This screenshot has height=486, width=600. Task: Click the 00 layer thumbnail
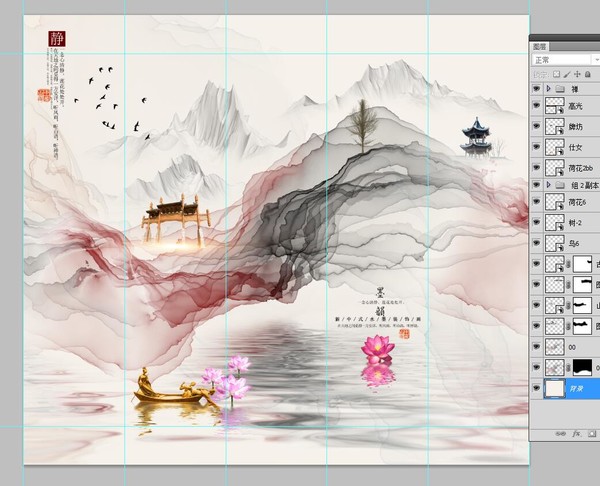coord(554,346)
